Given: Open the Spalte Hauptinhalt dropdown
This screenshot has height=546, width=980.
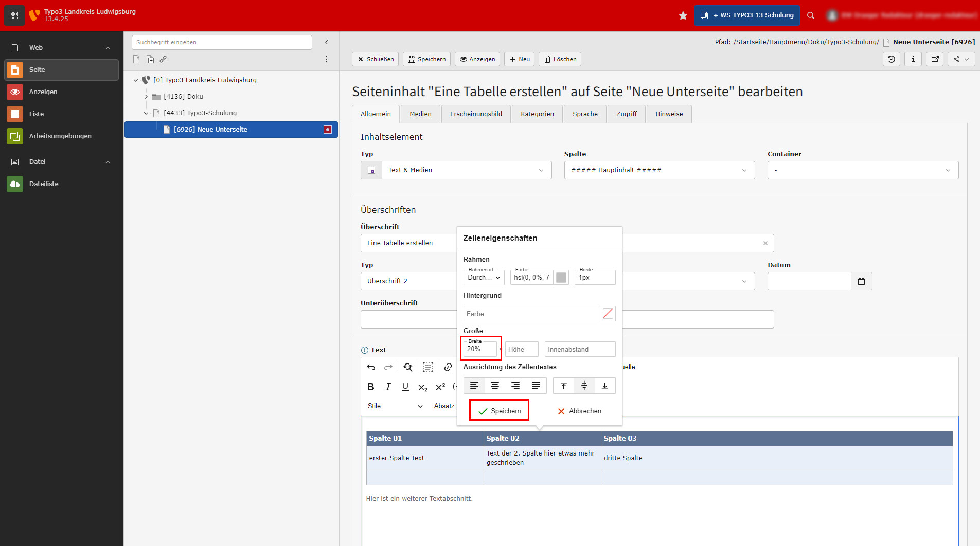Looking at the screenshot, I should tap(659, 170).
